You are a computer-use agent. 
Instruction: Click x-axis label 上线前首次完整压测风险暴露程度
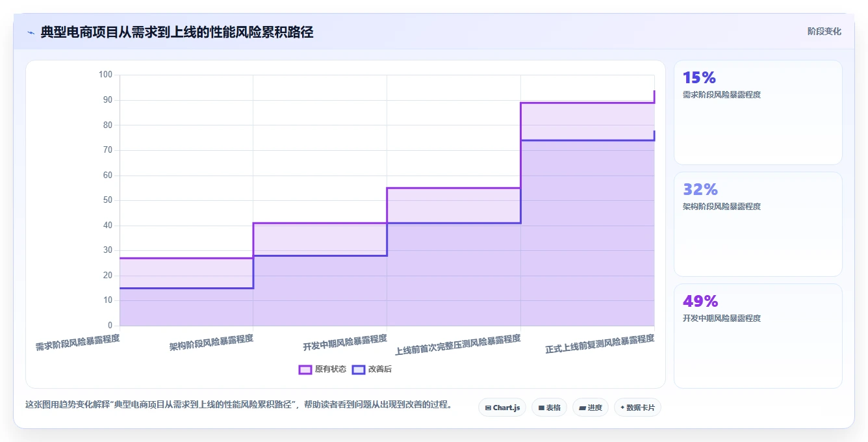(x=458, y=345)
